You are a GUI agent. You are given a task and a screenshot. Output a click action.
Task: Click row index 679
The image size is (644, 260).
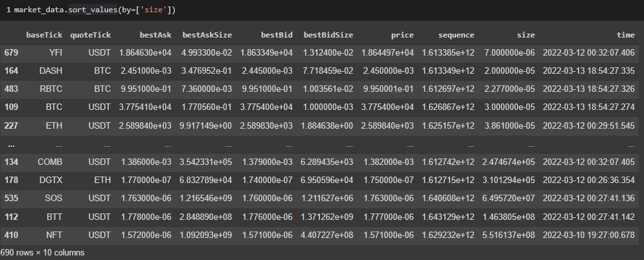11,52
